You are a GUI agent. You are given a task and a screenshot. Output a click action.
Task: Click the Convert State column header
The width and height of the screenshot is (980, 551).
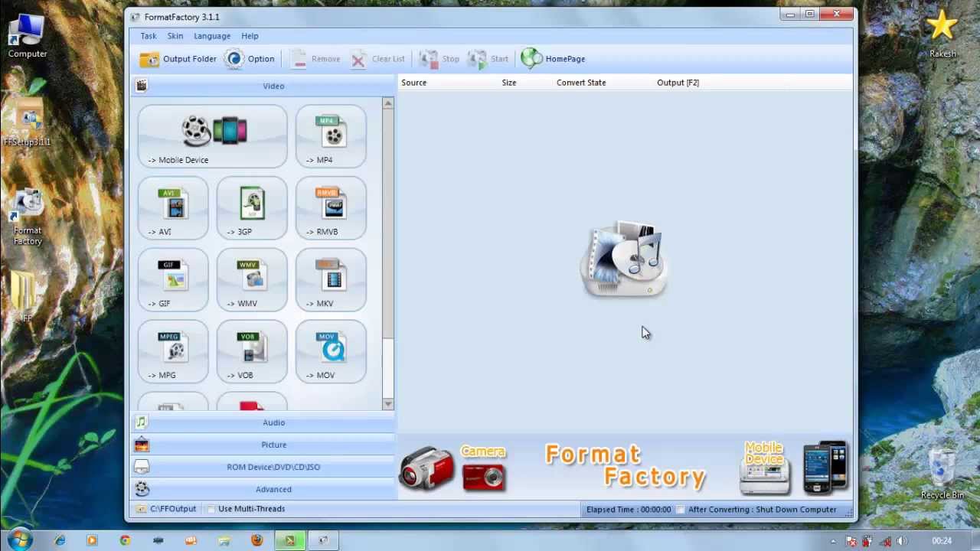pyautogui.click(x=581, y=83)
